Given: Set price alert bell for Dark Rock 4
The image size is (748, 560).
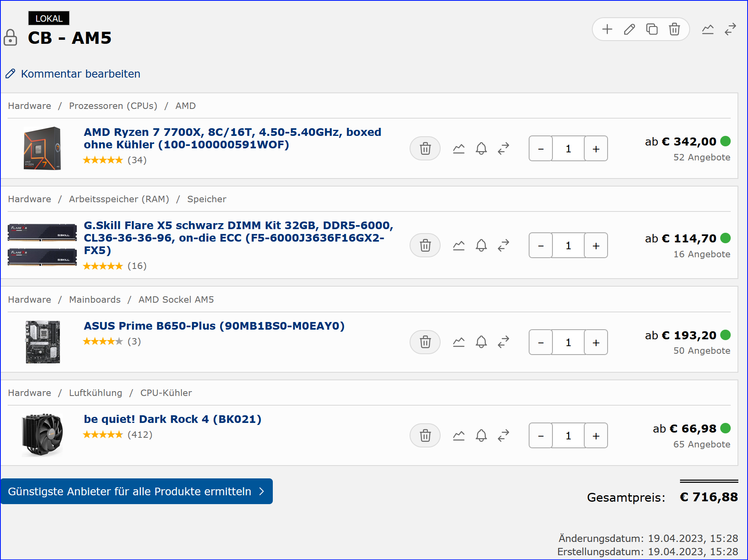Looking at the screenshot, I should coord(481,435).
